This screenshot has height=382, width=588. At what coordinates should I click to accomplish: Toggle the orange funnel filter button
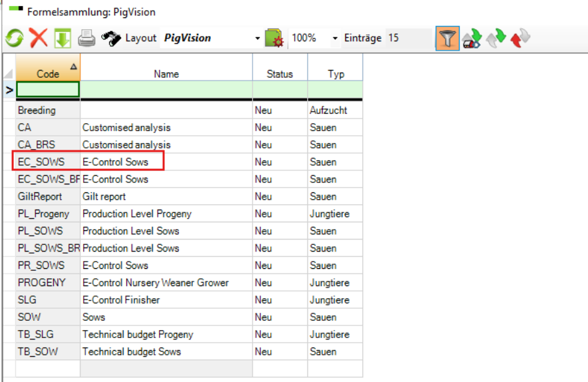tap(448, 38)
